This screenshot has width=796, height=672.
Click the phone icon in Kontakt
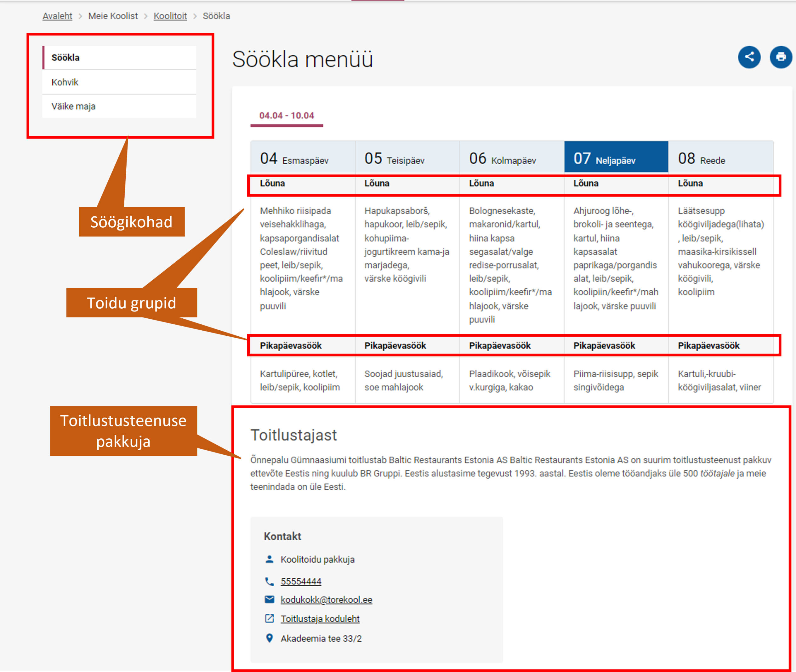click(x=269, y=581)
